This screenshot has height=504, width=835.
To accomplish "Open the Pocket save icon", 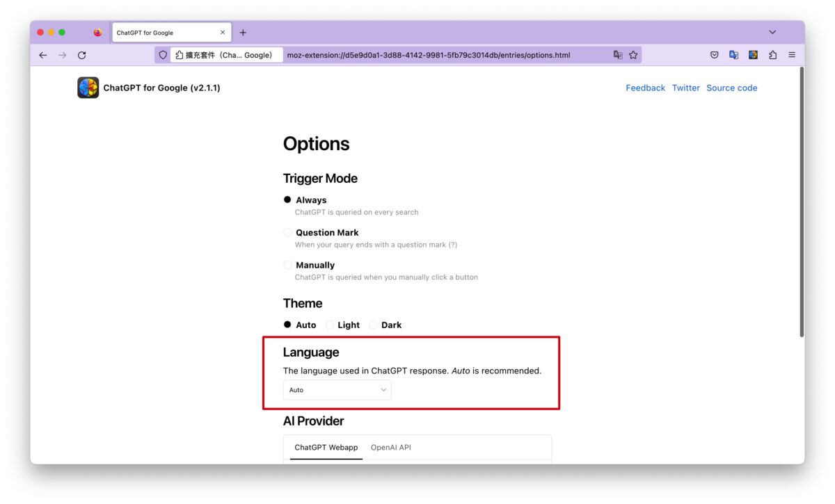I will pyautogui.click(x=714, y=55).
